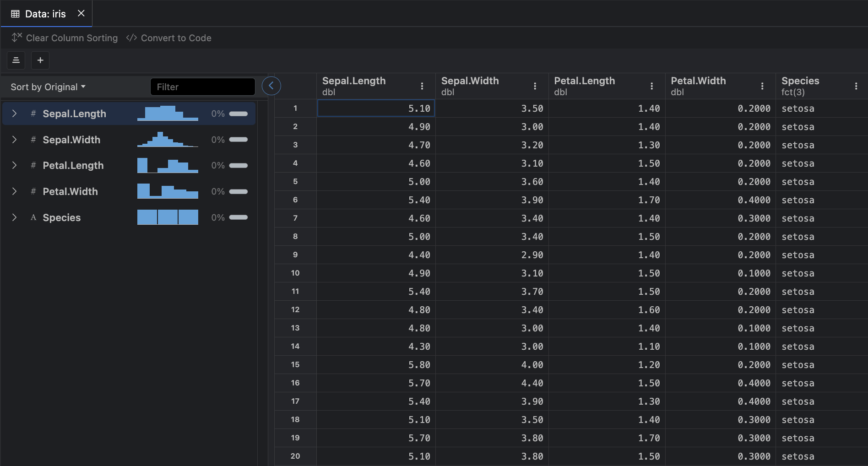The image size is (868, 466).
Task: Select the Petal.Length histogram thumbnail
Action: (x=168, y=165)
